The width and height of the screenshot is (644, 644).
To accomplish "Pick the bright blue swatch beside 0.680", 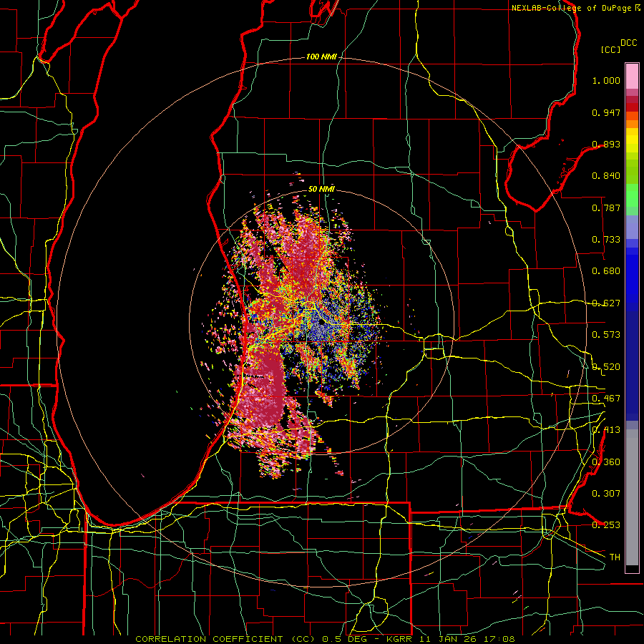I will [x=632, y=273].
